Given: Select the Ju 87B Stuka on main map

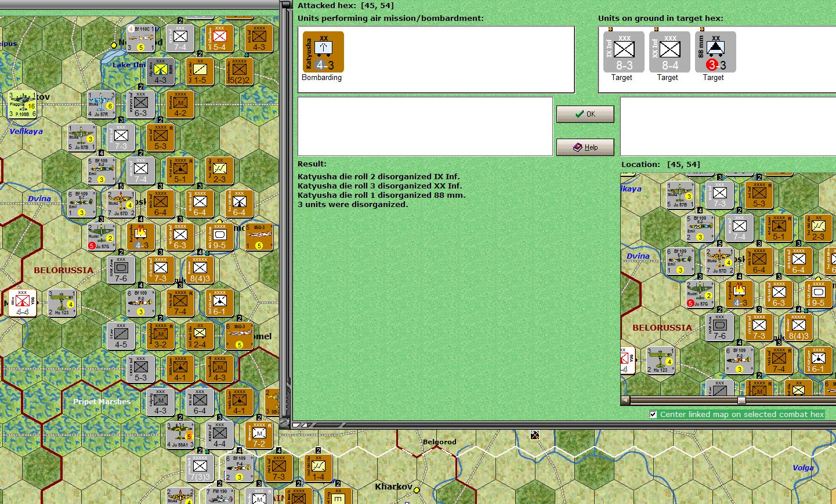Looking at the screenshot, I should pos(82,138).
